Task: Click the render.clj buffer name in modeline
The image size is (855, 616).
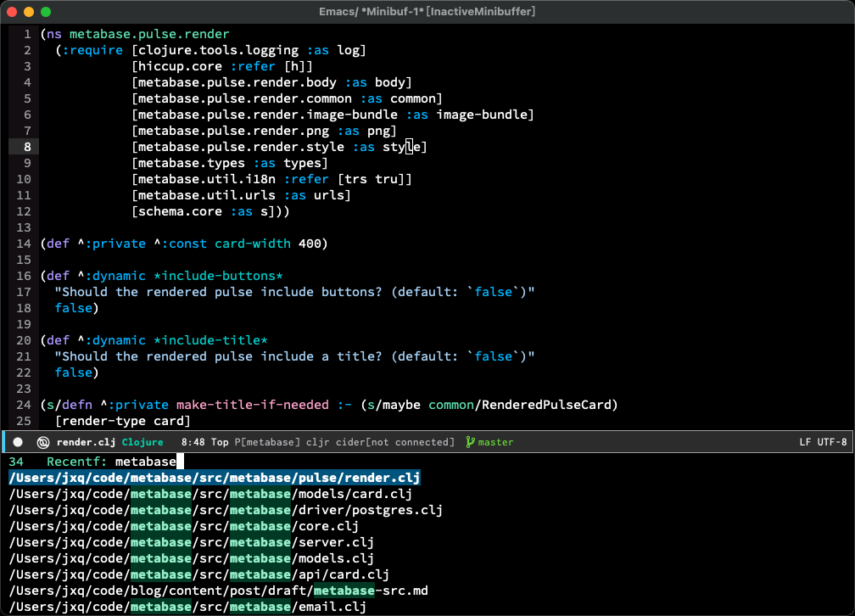Action: click(87, 442)
